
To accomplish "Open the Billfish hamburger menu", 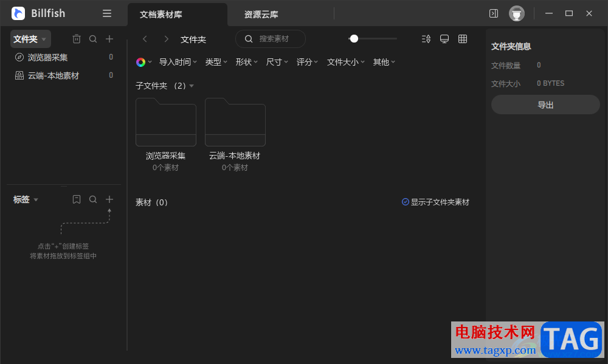I will (107, 13).
